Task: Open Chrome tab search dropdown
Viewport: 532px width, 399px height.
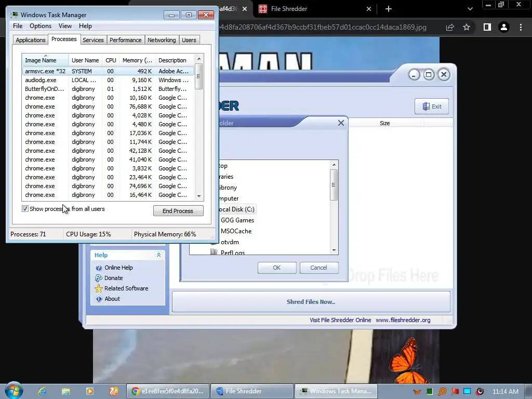Action: point(470,9)
